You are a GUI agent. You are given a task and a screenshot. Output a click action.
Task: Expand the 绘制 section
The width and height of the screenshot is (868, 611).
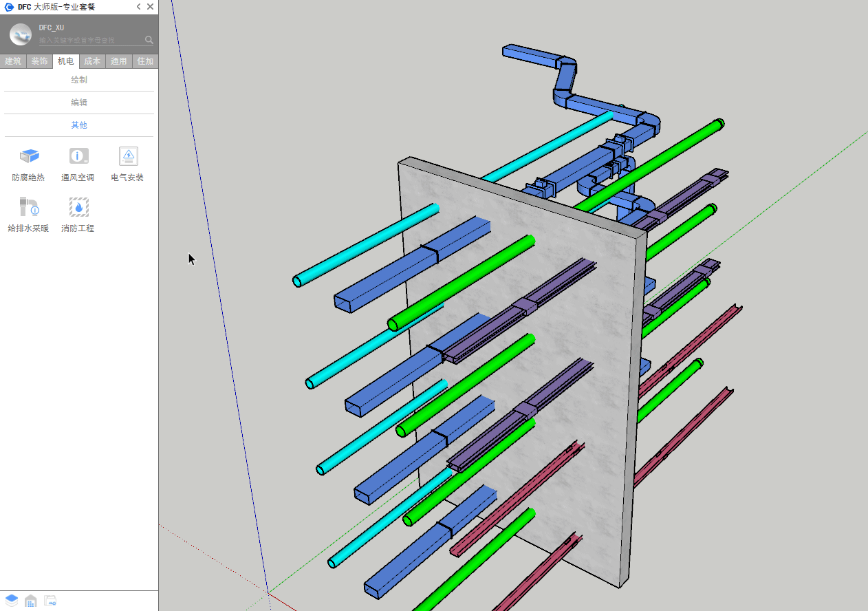[x=79, y=80]
